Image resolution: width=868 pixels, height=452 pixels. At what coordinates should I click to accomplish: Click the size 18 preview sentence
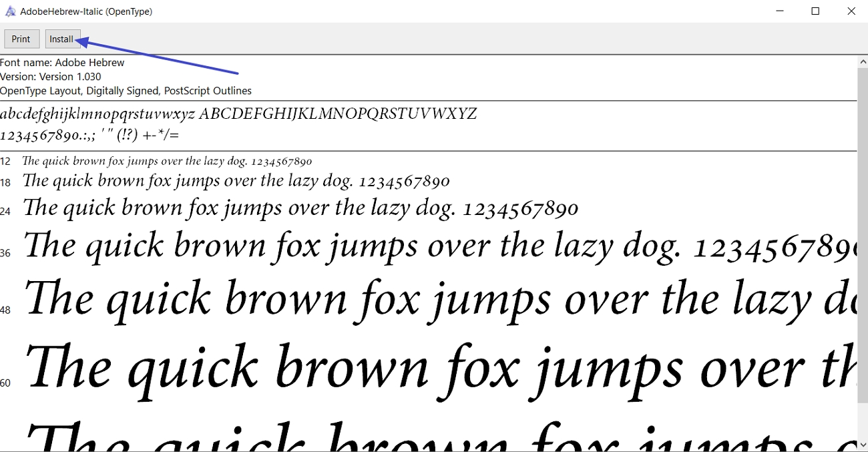[234, 181]
